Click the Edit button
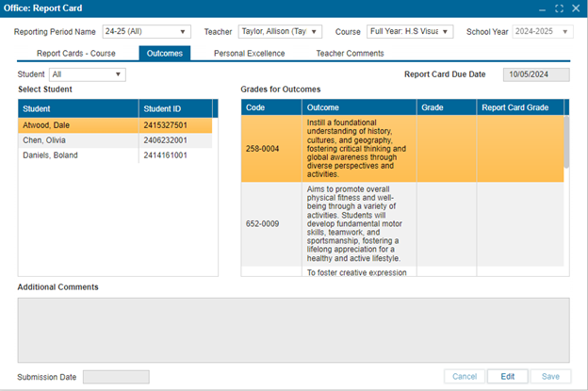588x391 pixels. pos(507,376)
